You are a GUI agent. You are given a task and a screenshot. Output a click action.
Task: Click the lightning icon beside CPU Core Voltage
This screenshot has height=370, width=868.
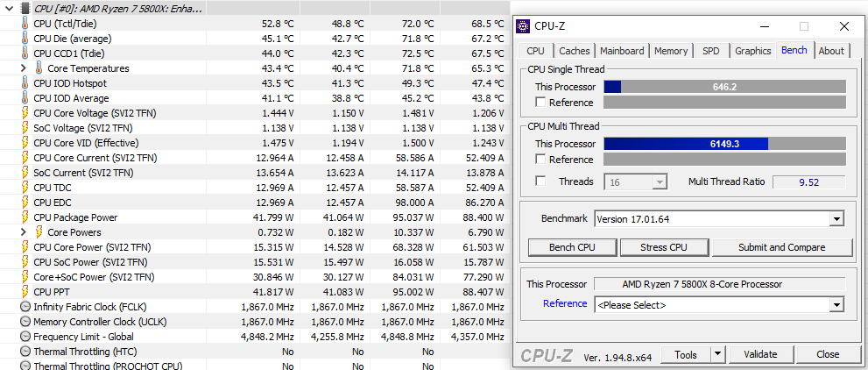point(25,113)
